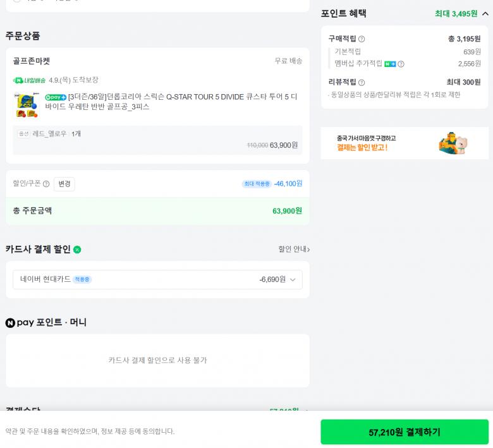Click the 변경 coupon change button
The height and width of the screenshot is (448, 493).
(x=64, y=184)
